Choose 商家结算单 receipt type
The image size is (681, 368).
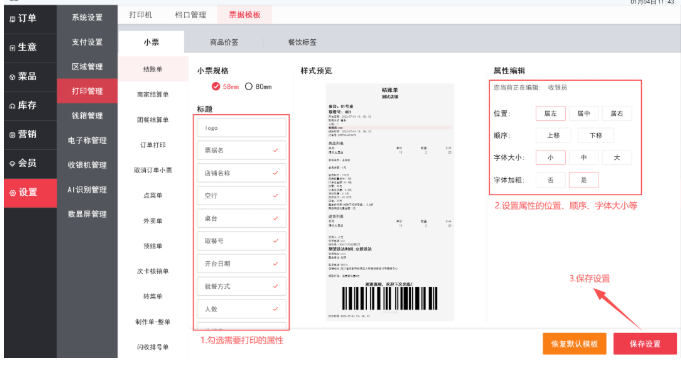point(153,94)
